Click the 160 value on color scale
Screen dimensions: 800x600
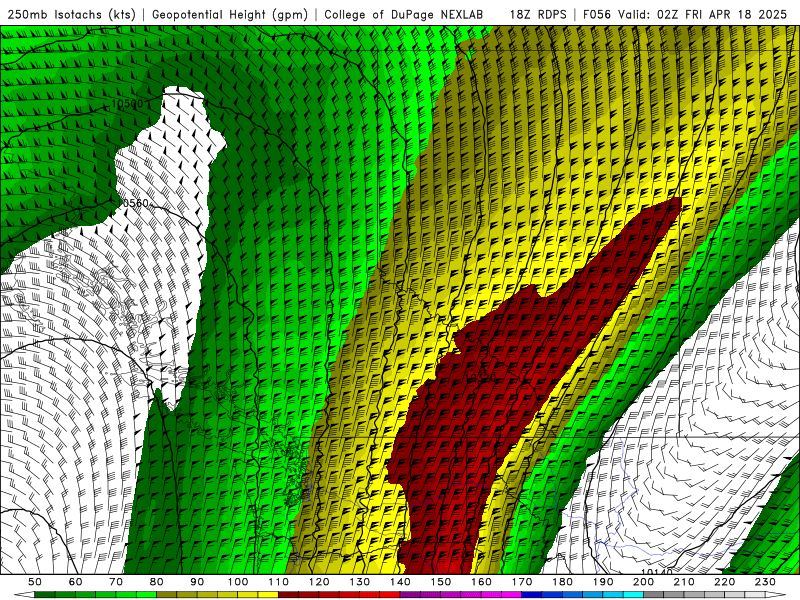[x=481, y=582]
